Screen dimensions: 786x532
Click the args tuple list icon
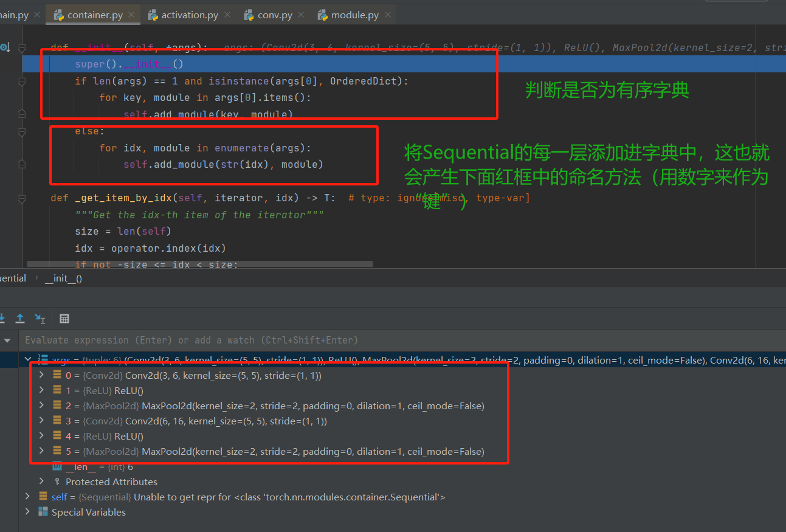point(43,360)
